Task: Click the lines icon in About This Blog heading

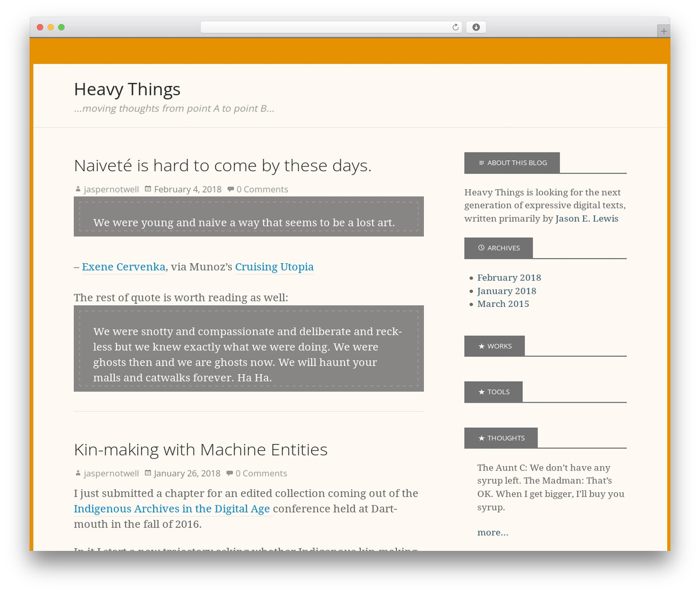Action: click(481, 162)
